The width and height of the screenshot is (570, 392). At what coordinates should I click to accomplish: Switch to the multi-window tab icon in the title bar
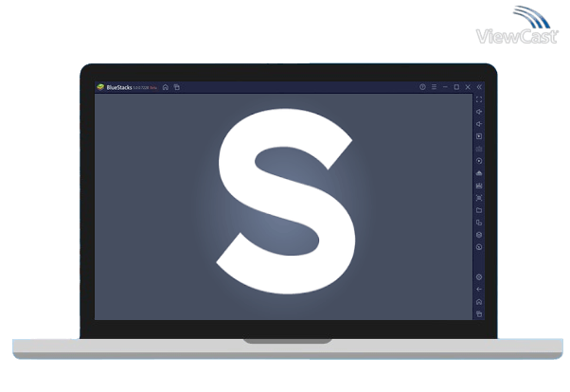point(177,87)
